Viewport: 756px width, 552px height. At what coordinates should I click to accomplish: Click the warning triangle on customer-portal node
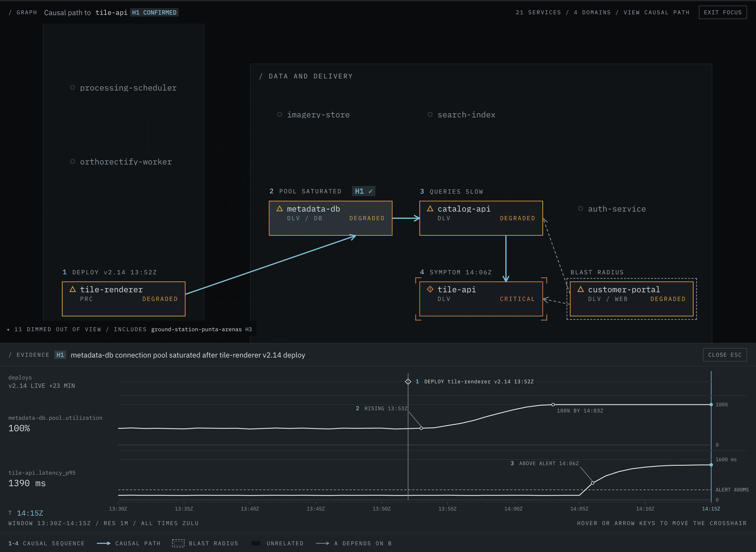pyautogui.click(x=581, y=289)
